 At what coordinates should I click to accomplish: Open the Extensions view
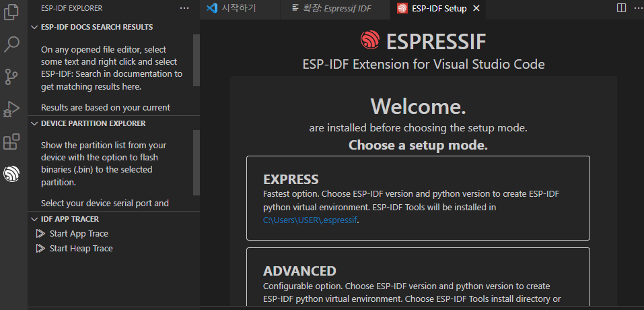[11, 142]
